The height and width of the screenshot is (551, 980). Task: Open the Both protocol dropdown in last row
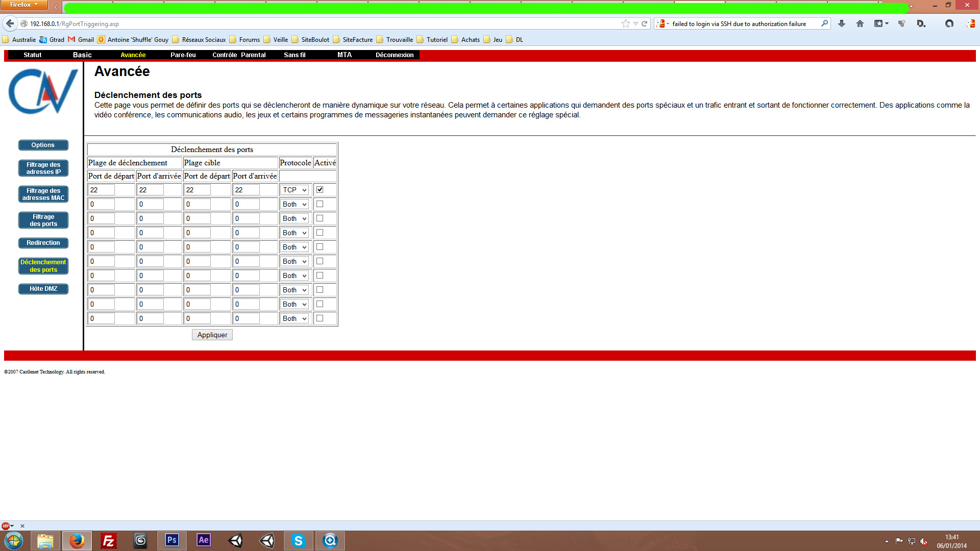pos(295,318)
